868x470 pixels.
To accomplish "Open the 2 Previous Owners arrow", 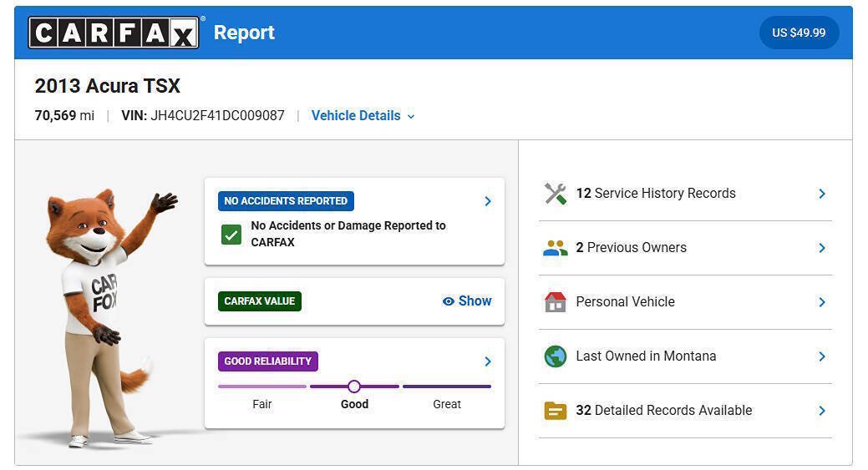I will pyautogui.click(x=822, y=248).
